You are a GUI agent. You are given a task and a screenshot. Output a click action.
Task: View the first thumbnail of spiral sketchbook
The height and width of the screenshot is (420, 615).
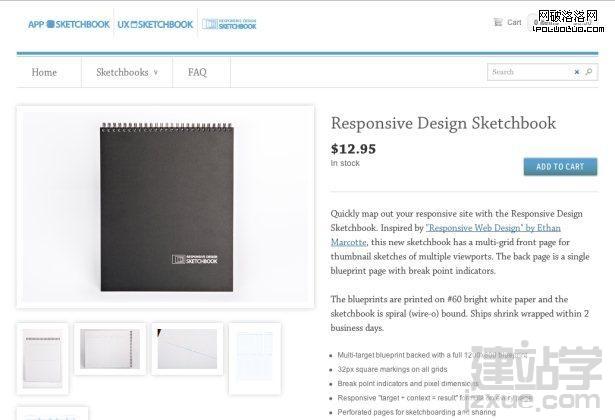tap(42, 358)
